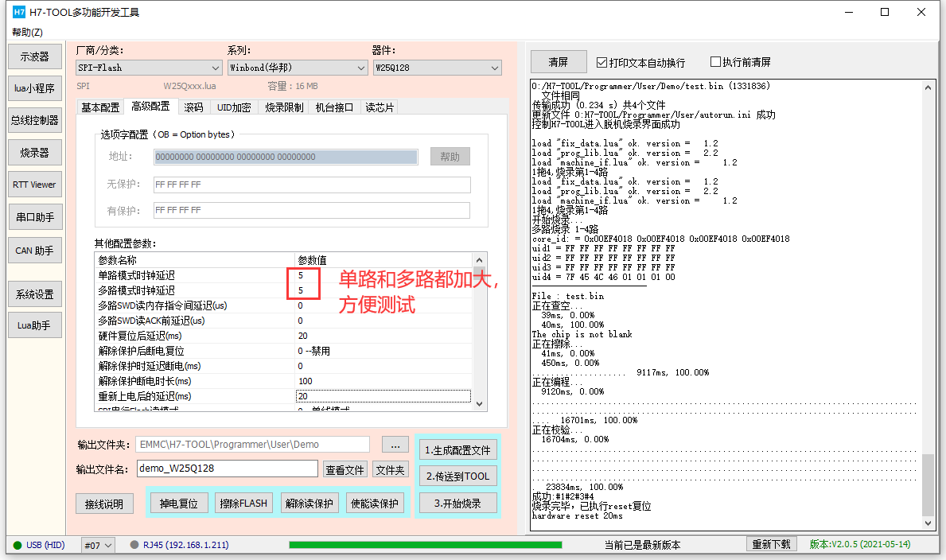Click the 清屏 button

[x=559, y=62]
